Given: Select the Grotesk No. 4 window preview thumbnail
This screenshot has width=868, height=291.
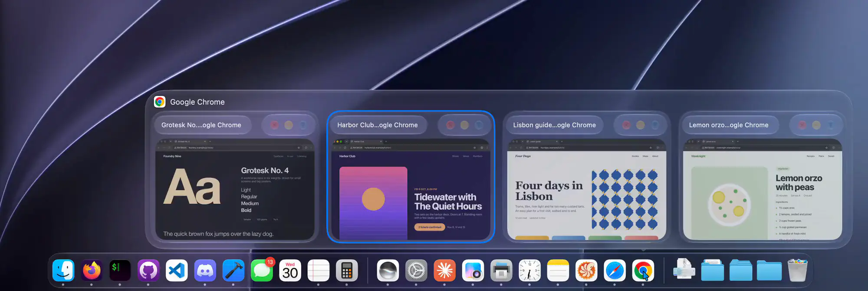Looking at the screenshot, I should click(x=235, y=189).
